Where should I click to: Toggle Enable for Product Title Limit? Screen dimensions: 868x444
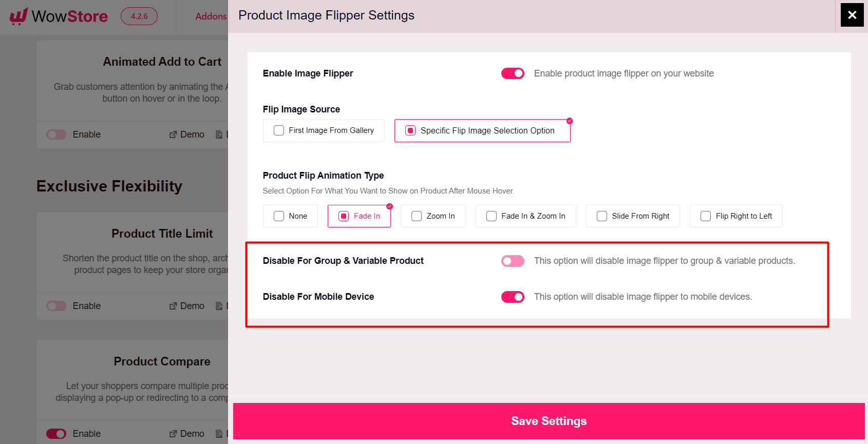(x=56, y=306)
